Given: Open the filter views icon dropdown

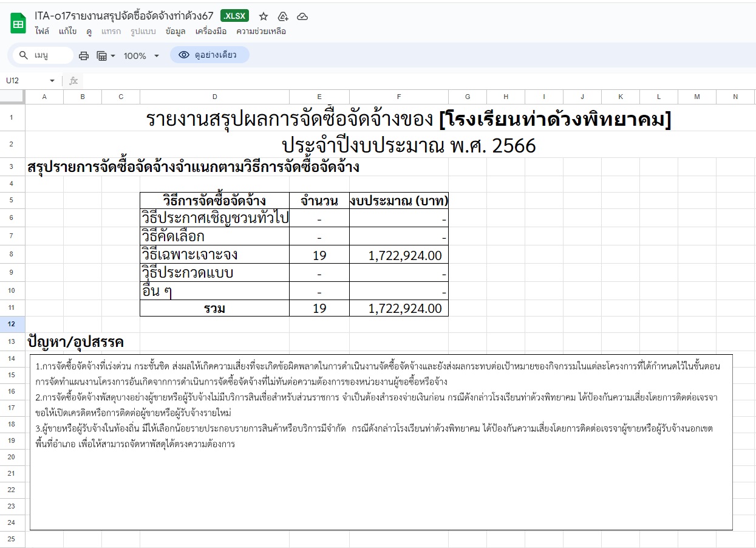Looking at the screenshot, I should [x=106, y=56].
